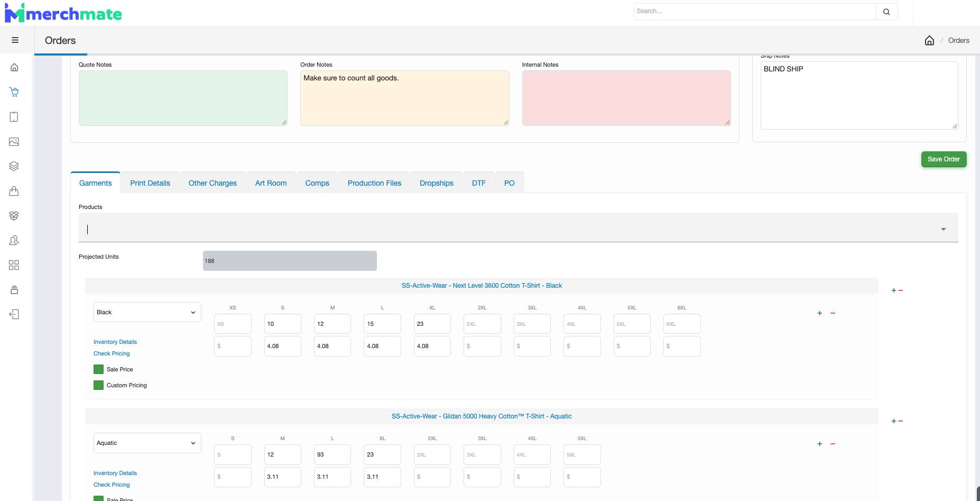Select the Comps tab
The height and width of the screenshot is (501, 980).
point(317,183)
